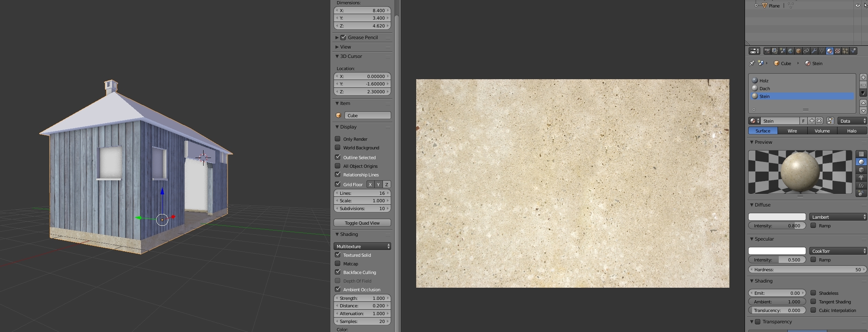Enable the Only Render checkbox

click(337, 139)
